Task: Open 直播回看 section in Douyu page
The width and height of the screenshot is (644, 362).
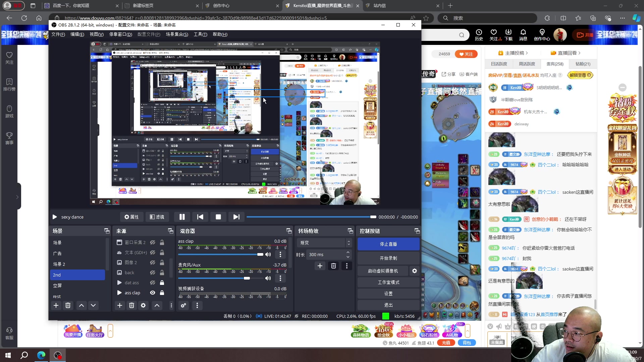Action: [x=566, y=53]
